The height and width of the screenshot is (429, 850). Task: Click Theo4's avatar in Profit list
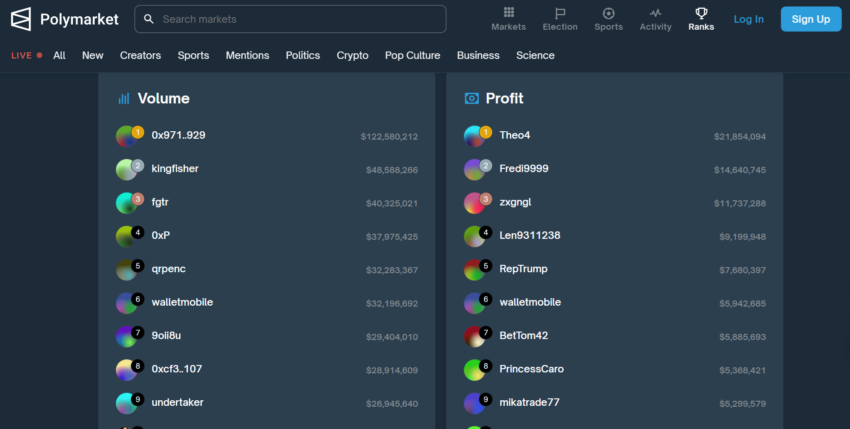(x=474, y=136)
